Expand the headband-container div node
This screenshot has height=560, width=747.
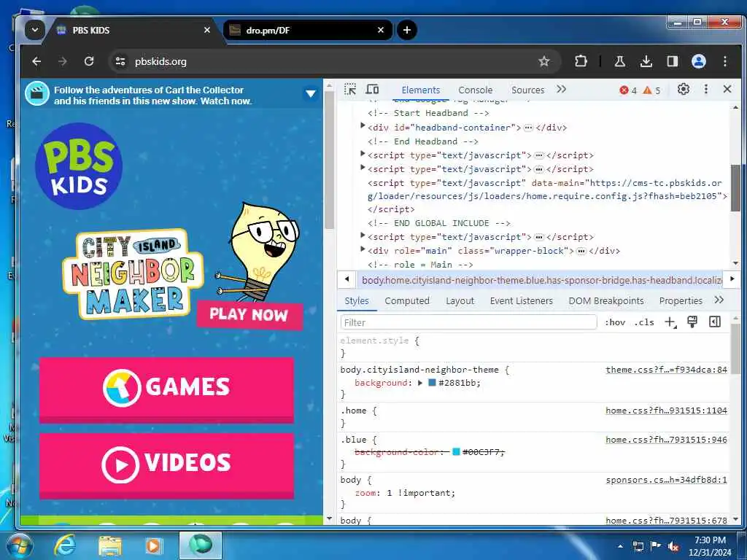pos(363,126)
